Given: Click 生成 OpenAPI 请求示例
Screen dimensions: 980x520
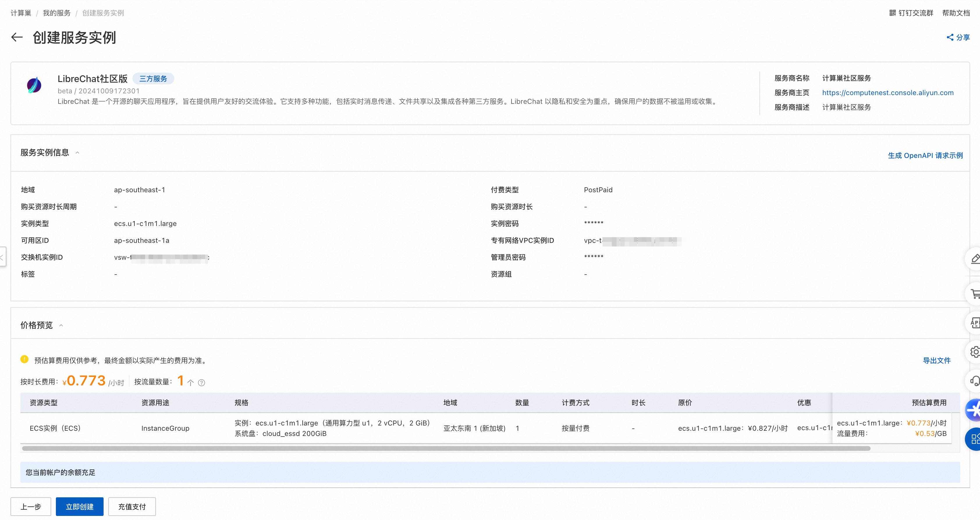Looking at the screenshot, I should click(x=925, y=156).
